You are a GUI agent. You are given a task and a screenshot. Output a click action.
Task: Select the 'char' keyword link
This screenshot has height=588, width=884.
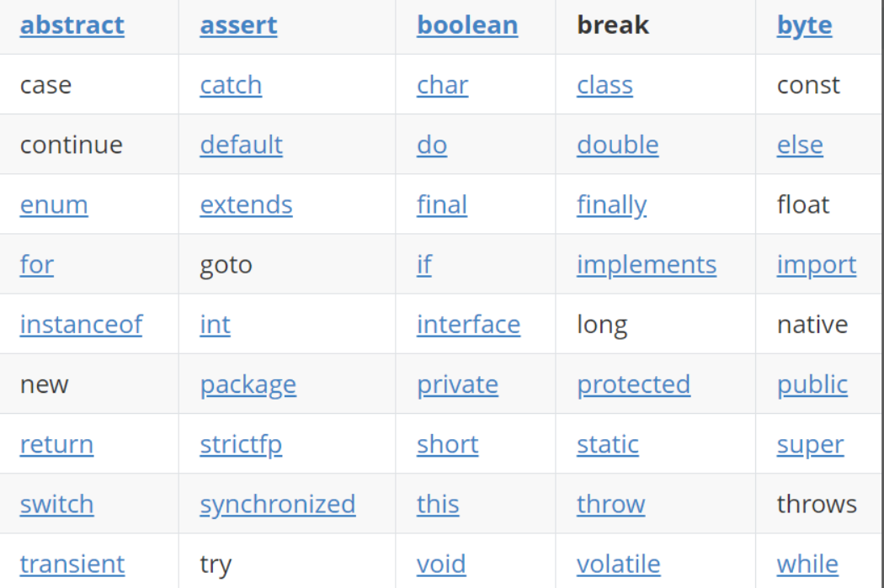442,85
